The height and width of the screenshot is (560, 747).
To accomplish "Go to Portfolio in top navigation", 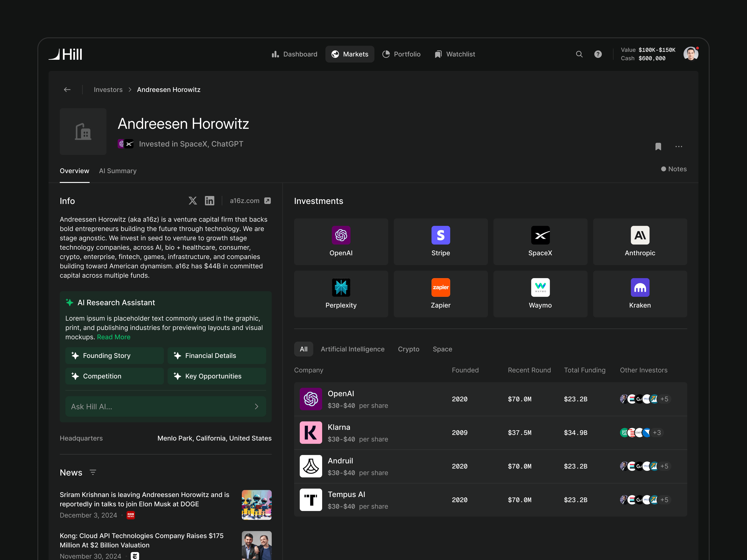I will click(x=401, y=54).
